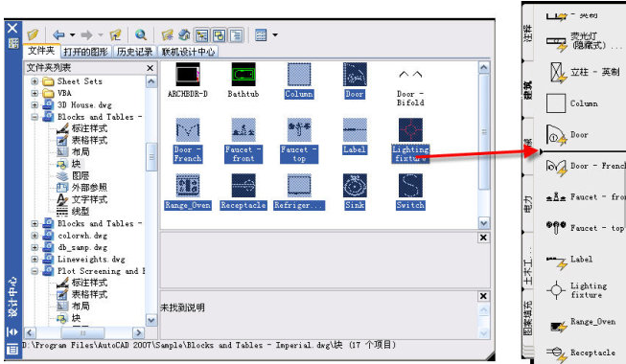The height and width of the screenshot is (364, 626).
Task: Click tree pane vertical scroll down arrow
Action: coord(151,320)
